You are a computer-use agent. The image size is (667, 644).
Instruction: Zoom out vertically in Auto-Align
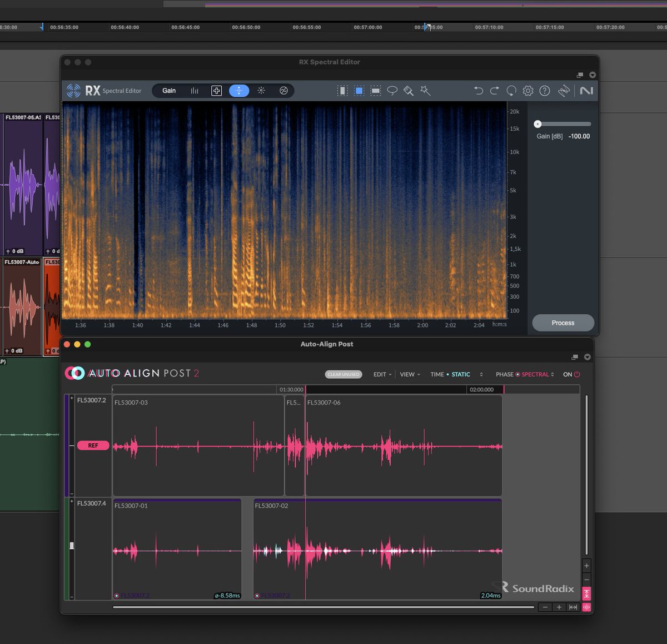point(586,579)
